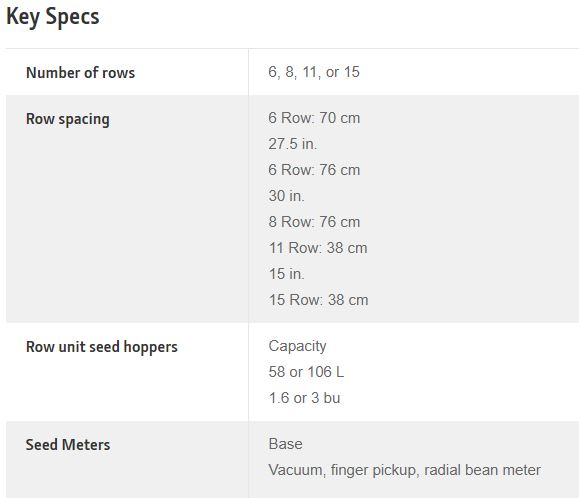Select the Row spacing label

click(68, 119)
